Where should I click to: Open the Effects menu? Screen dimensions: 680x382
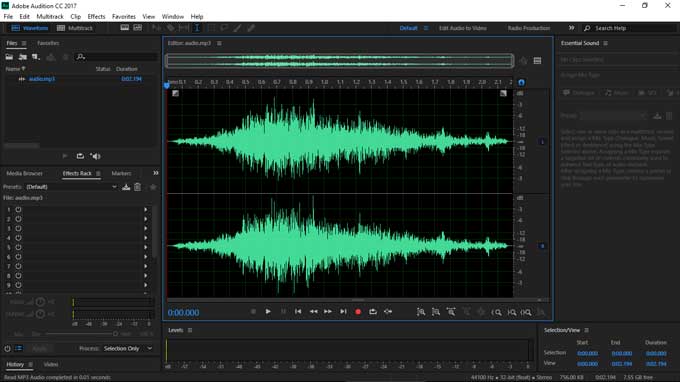[96, 16]
